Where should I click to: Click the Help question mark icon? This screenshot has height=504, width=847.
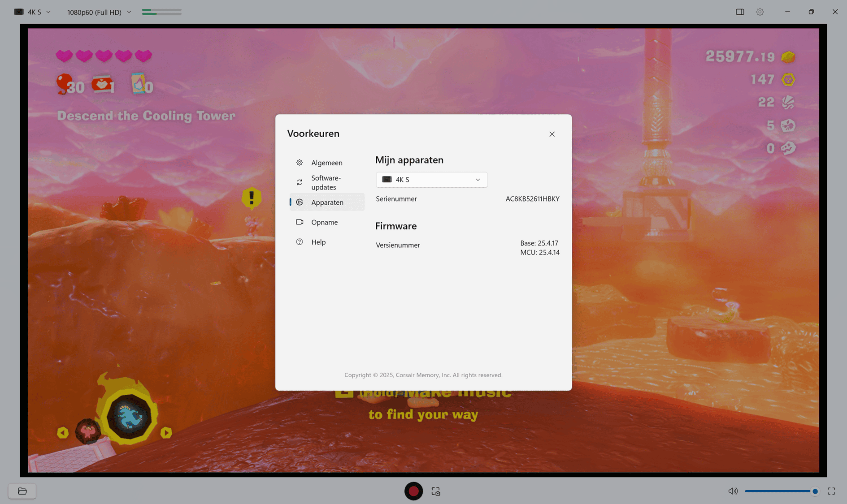300,242
